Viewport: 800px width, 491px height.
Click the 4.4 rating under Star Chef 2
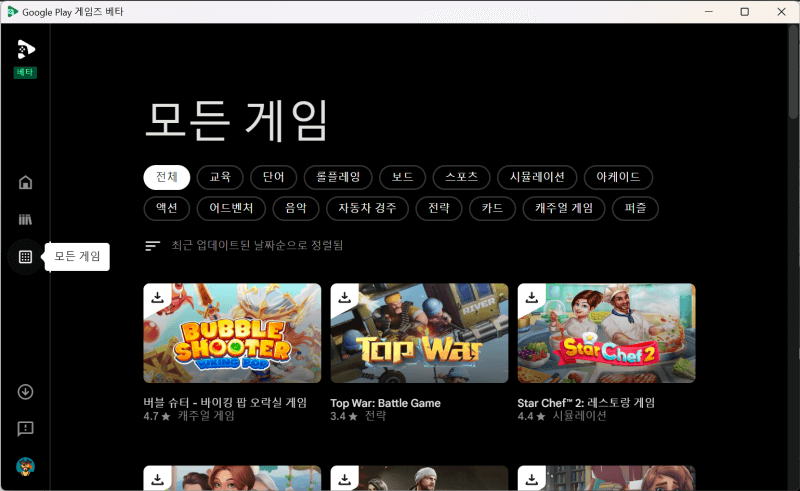click(x=531, y=416)
